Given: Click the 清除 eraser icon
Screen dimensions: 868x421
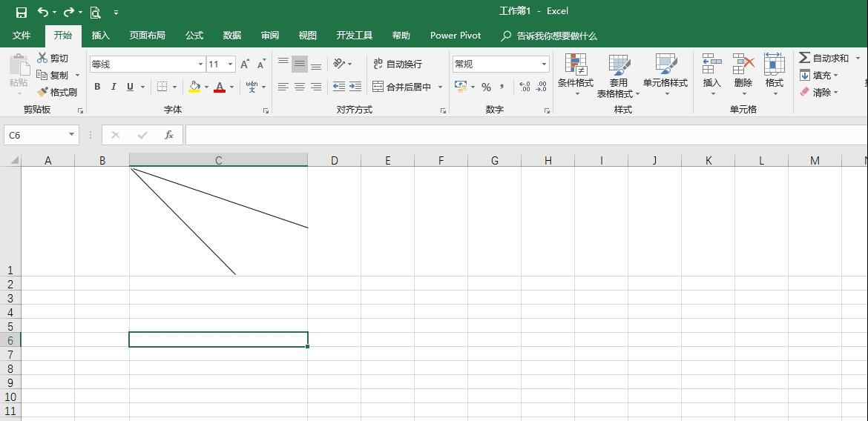Looking at the screenshot, I should tap(805, 93).
